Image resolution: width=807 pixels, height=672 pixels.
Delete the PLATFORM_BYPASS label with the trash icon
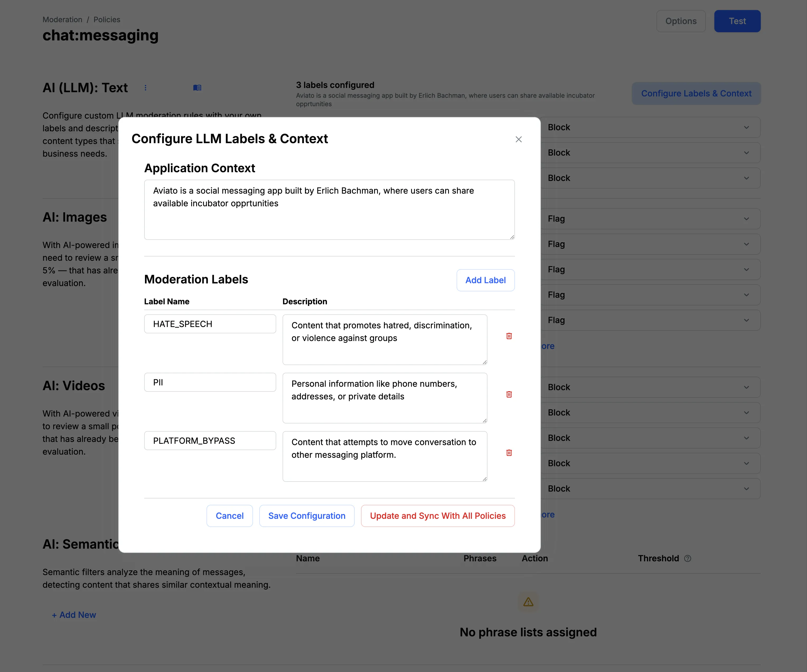coord(509,453)
